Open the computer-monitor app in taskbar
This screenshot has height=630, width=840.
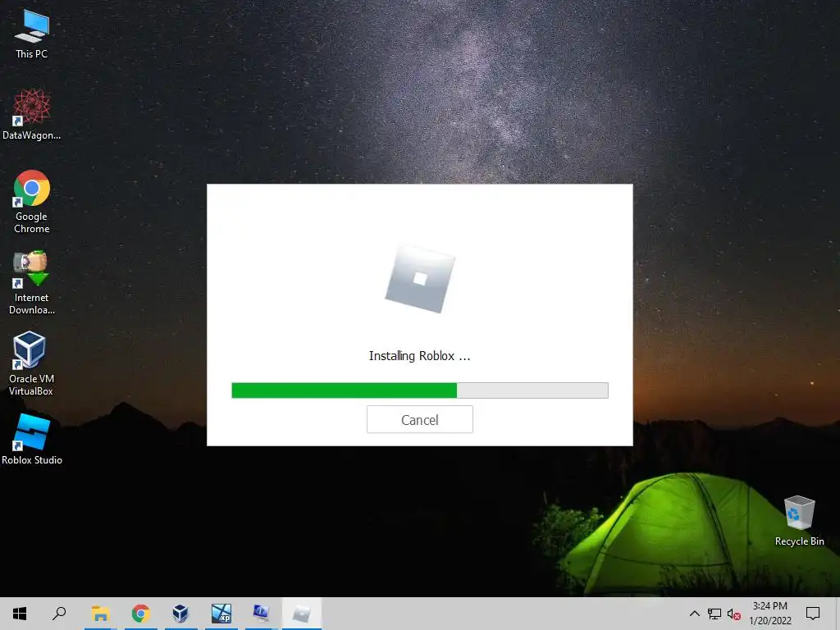point(261,614)
